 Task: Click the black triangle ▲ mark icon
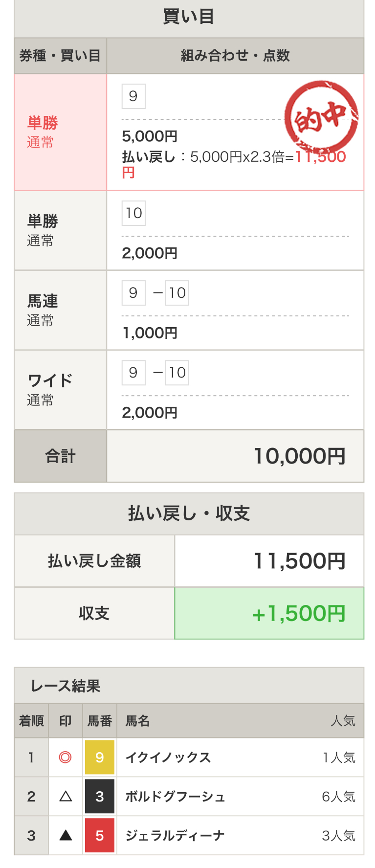[x=66, y=835]
